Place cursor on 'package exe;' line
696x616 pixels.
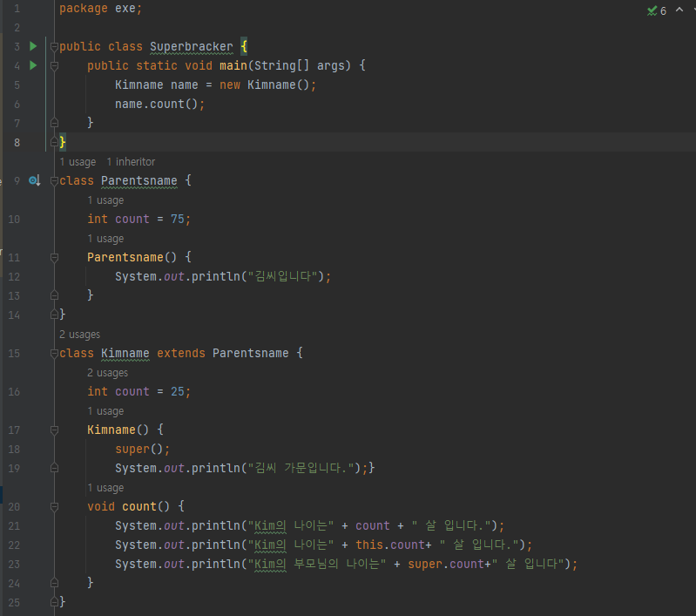click(101, 9)
